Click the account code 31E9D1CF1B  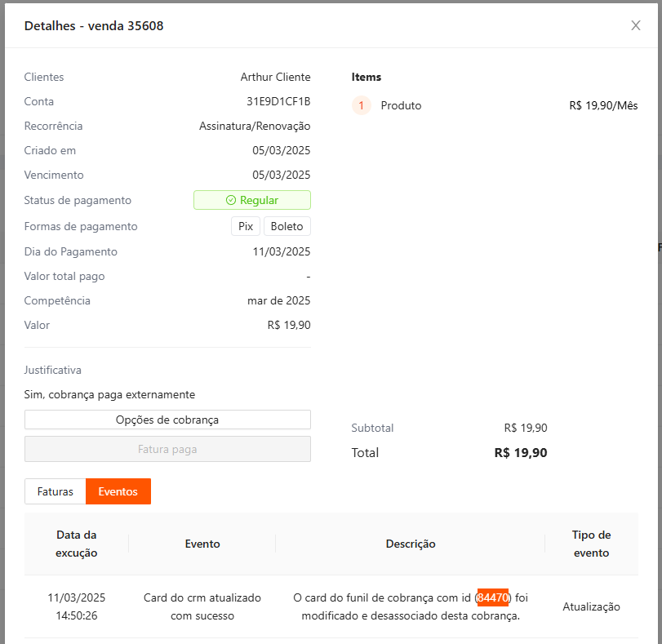[278, 101]
